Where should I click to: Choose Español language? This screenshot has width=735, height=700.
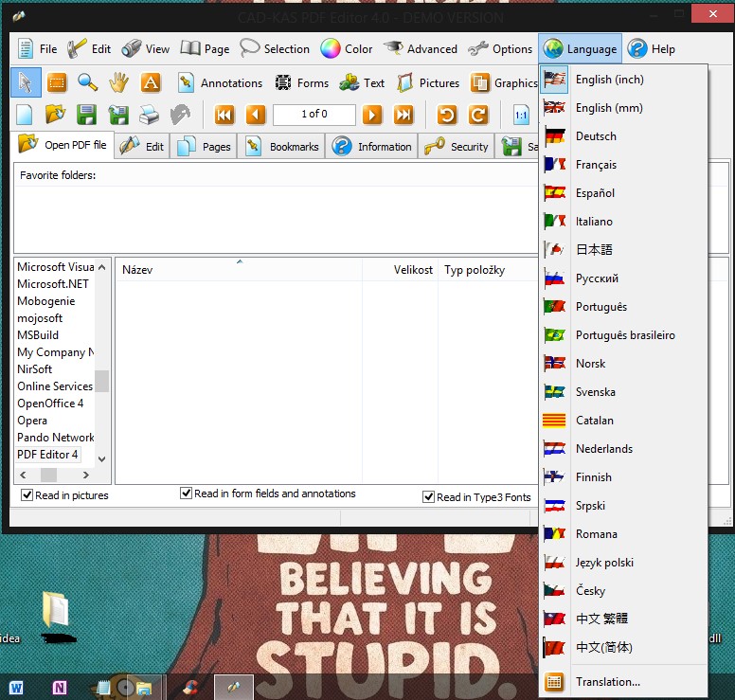coord(623,192)
